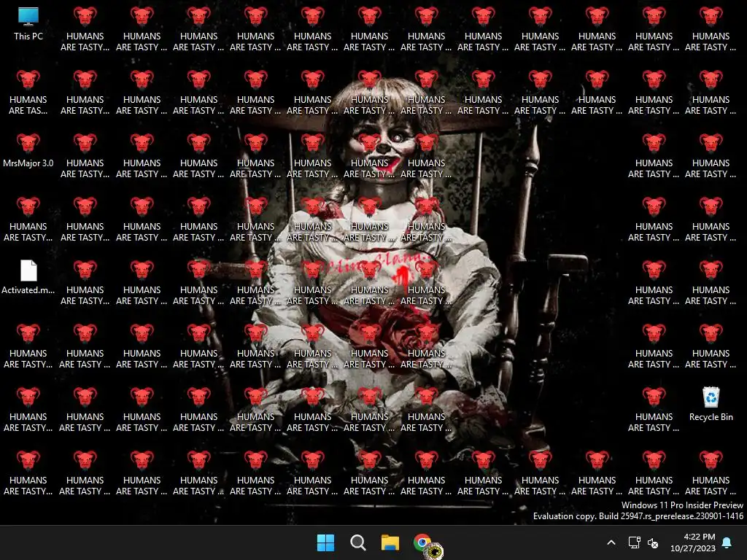Open taskbar Search
The width and height of the screenshot is (747, 560).
(x=357, y=542)
